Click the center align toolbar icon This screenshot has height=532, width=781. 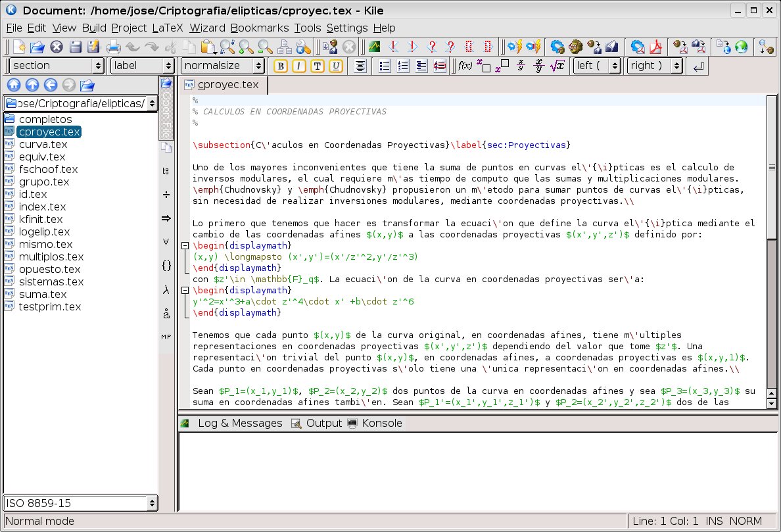[360, 66]
